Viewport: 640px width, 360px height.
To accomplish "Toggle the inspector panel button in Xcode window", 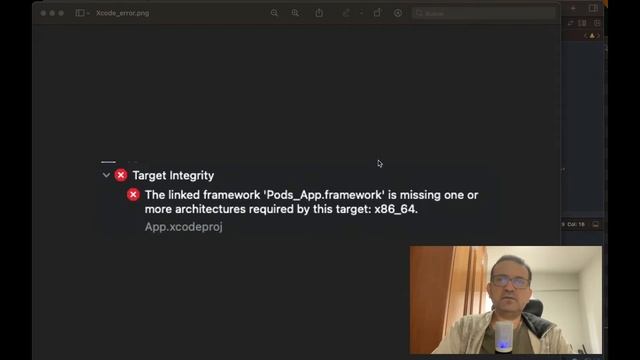I will (593, 8).
